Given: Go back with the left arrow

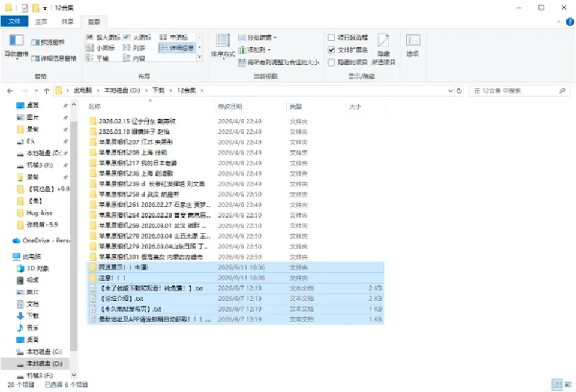Looking at the screenshot, I should (x=10, y=91).
